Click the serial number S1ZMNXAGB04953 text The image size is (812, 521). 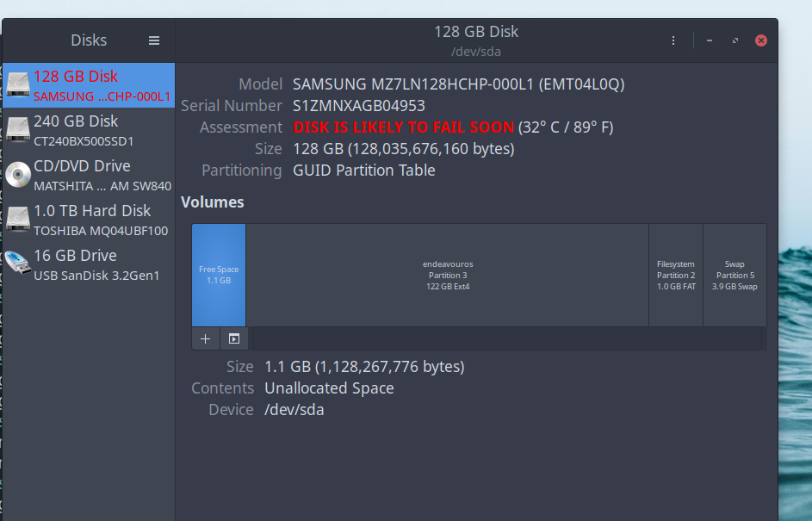coord(358,106)
